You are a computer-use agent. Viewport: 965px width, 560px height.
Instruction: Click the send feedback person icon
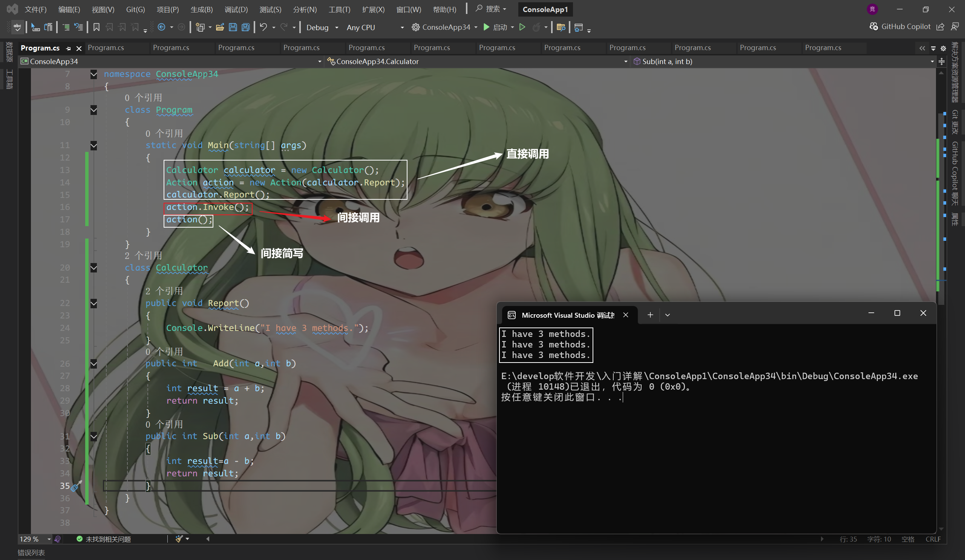(x=955, y=26)
